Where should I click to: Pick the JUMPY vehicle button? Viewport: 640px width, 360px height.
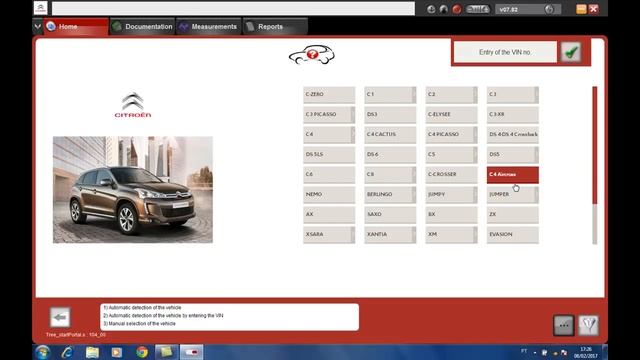tap(451, 194)
